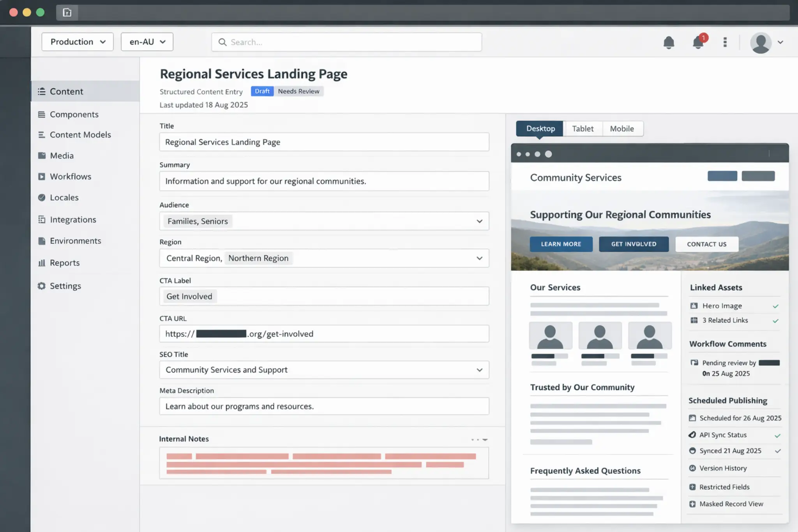Click the gray header button in preview
798x532 pixels.
pyautogui.click(x=758, y=176)
